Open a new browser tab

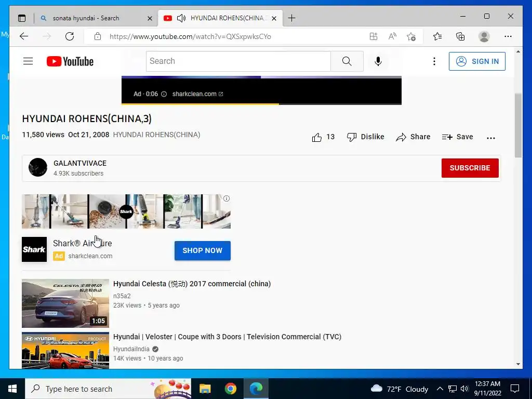pos(291,18)
